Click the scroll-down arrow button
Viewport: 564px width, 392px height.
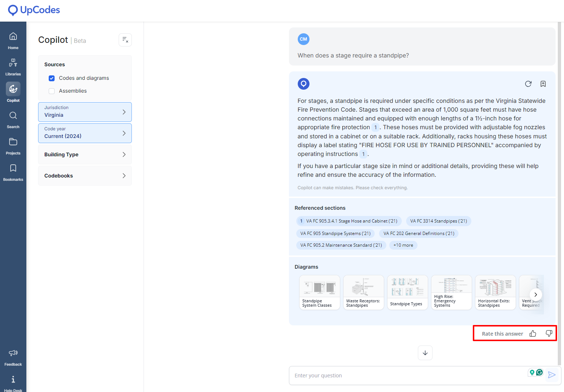coord(425,353)
